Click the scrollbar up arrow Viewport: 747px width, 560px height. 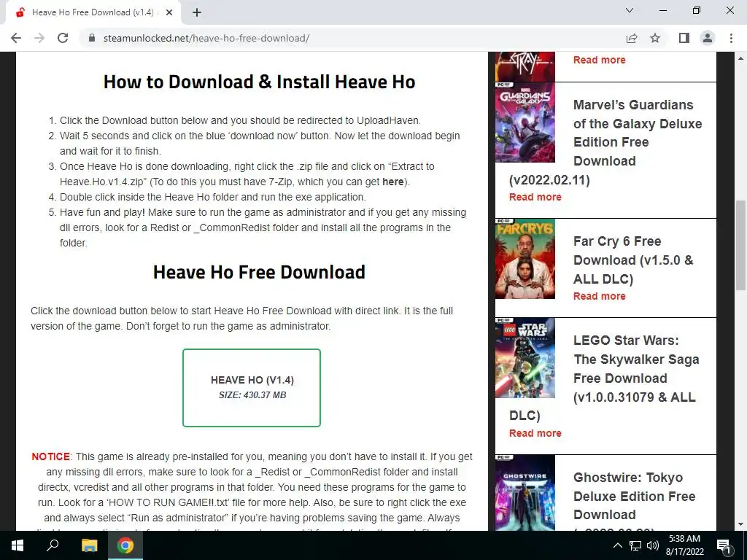coord(740,58)
